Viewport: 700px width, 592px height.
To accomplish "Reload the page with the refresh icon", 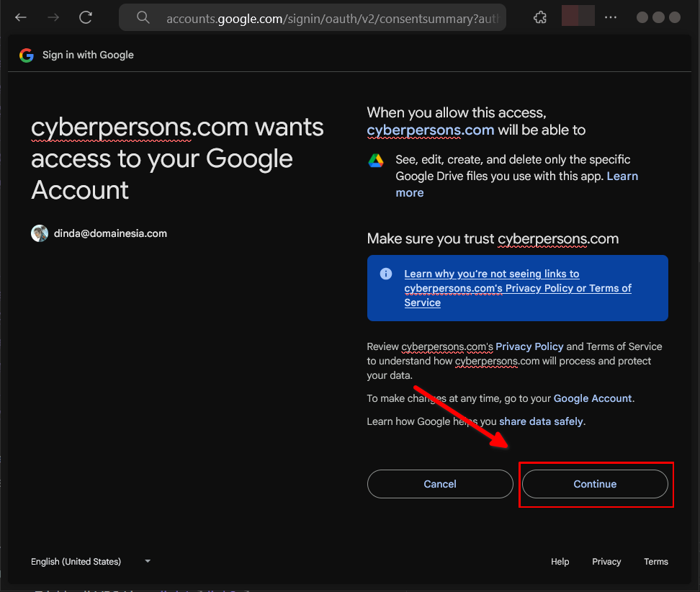I will [x=85, y=17].
